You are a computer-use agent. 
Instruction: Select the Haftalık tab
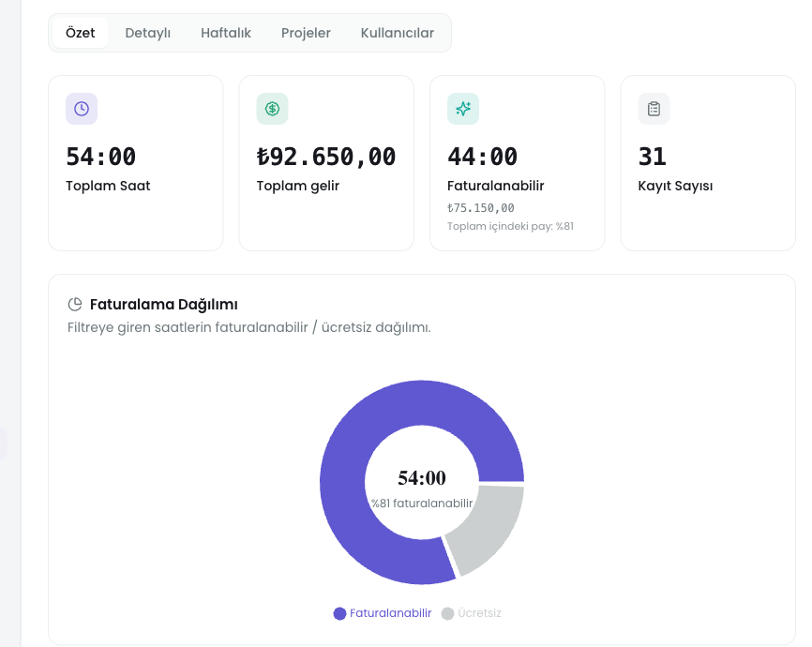(x=226, y=33)
